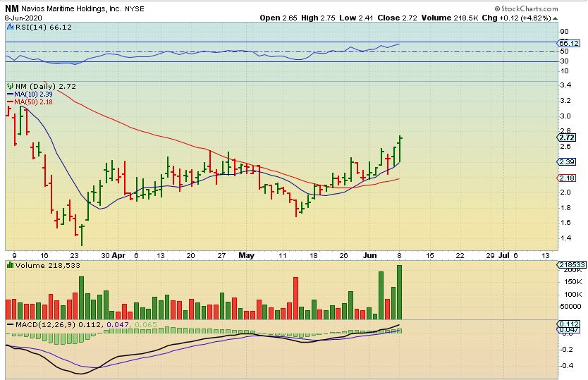Click the -0.4 MACD axis label
The width and height of the screenshot is (588, 380).
(x=567, y=365)
